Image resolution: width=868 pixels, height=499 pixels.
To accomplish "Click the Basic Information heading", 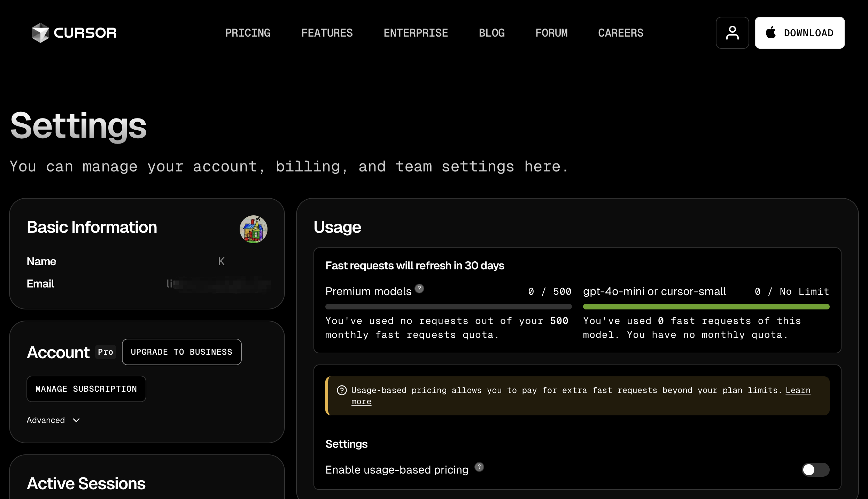I will (x=92, y=227).
